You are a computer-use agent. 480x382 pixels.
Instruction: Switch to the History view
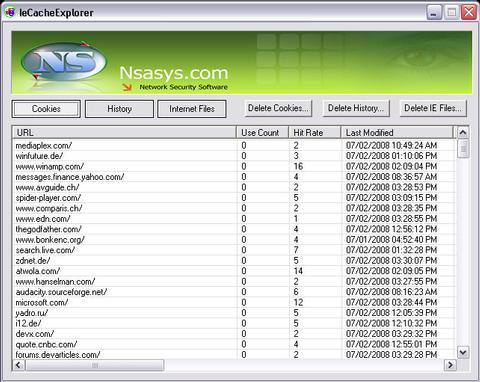point(119,109)
